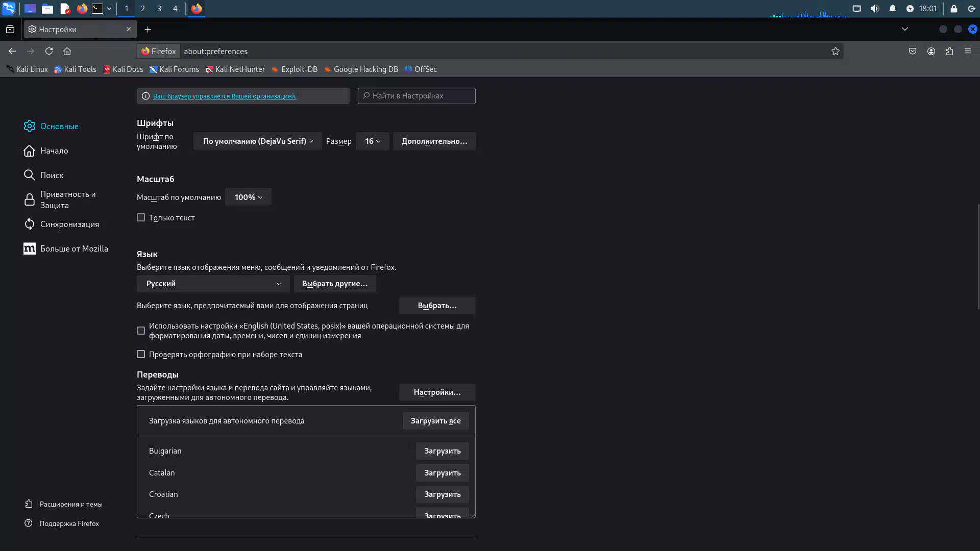Launch the text editor panel icon
The image size is (980, 551).
[x=65, y=9]
